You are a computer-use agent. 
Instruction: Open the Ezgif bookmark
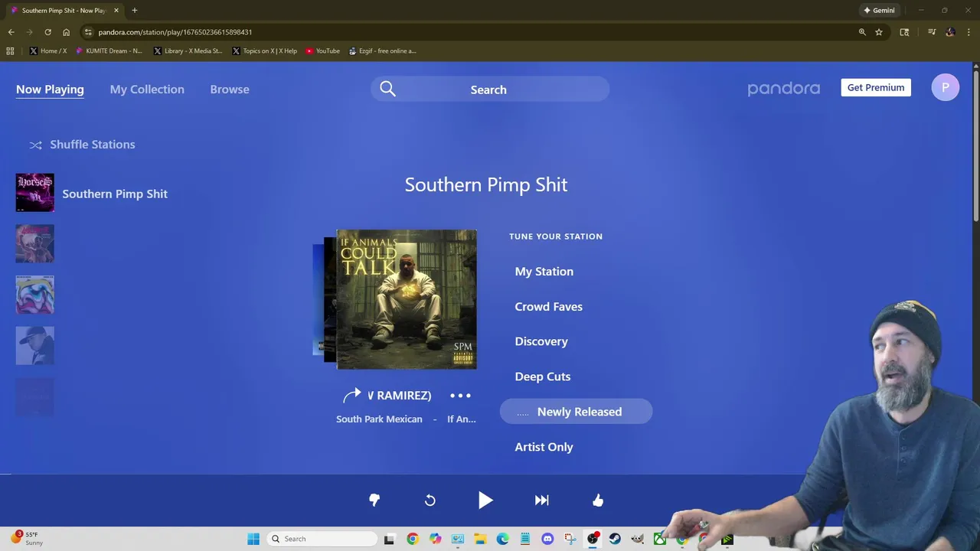coord(382,51)
